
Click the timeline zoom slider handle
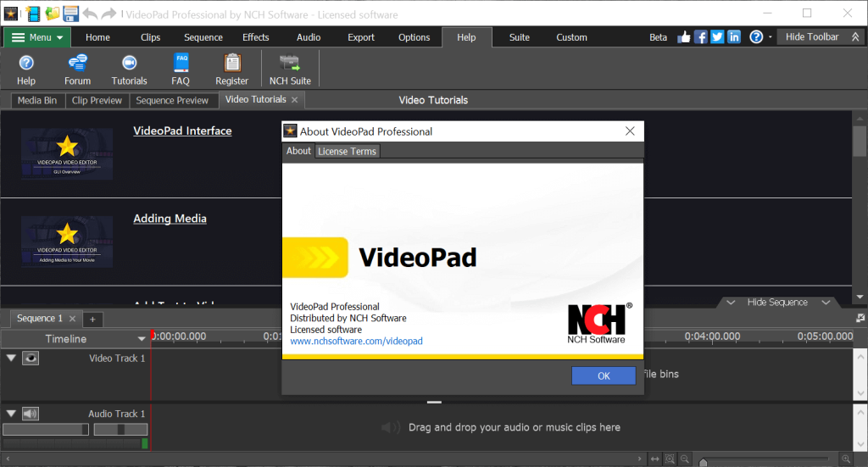pos(703,461)
